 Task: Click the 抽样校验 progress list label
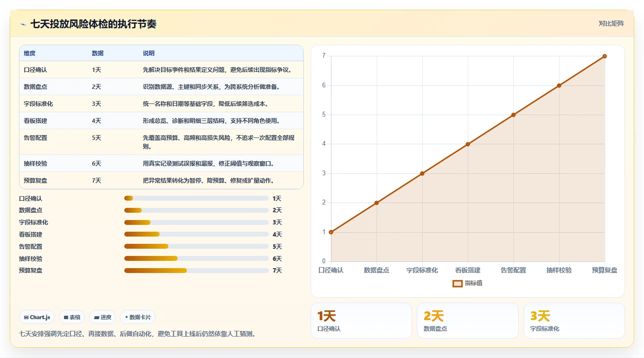(31, 258)
